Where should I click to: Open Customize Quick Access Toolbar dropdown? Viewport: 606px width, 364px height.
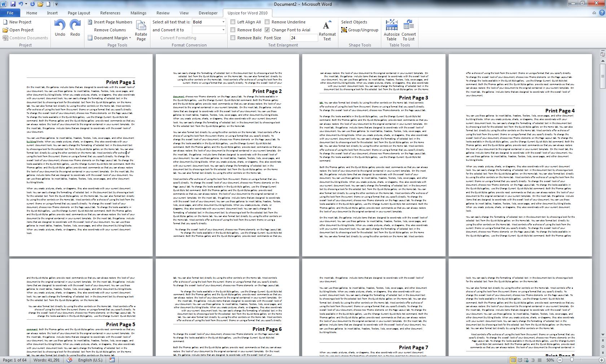pos(56,4)
